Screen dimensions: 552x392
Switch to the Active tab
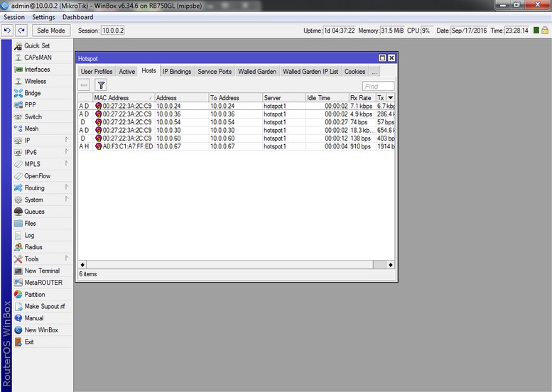click(126, 72)
